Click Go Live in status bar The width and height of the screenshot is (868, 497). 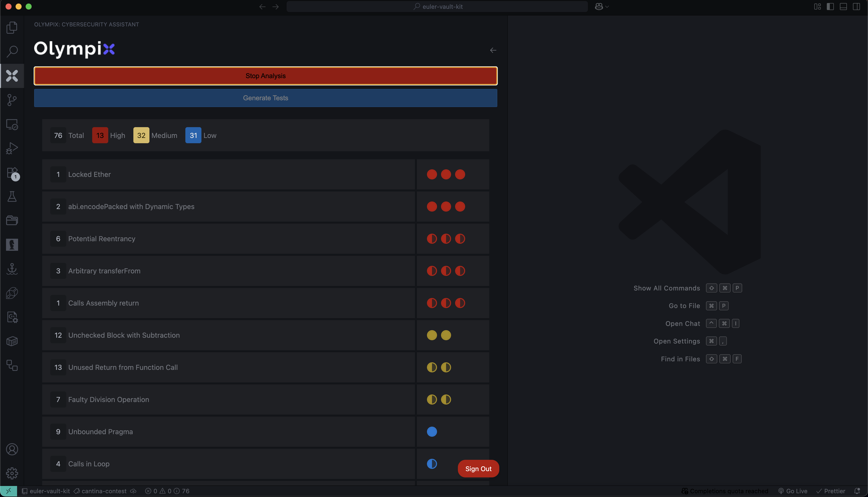[x=793, y=491]
